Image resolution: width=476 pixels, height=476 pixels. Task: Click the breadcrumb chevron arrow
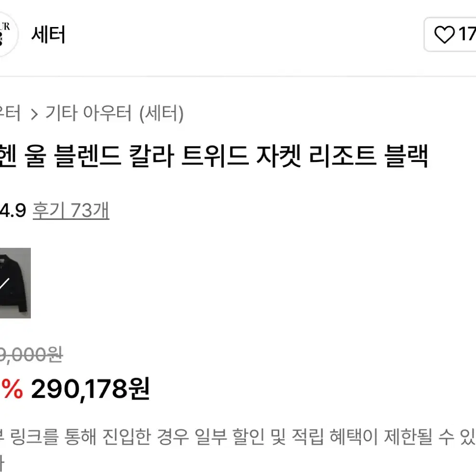coord(34,114)
